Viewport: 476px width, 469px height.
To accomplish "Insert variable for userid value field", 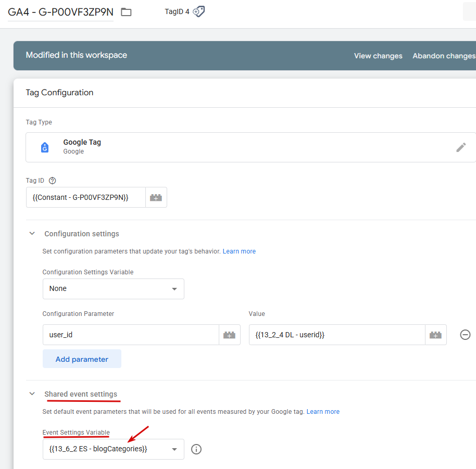I will (x=435, y=335).
